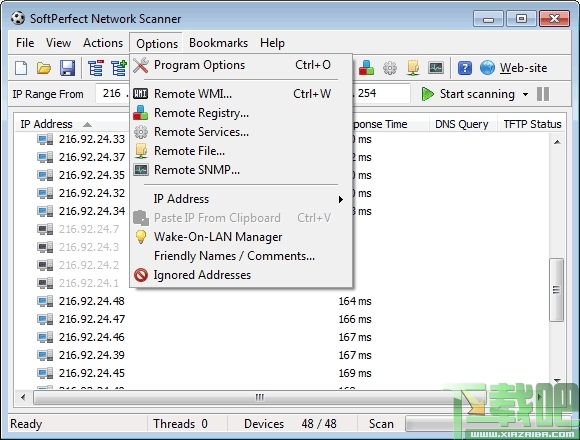Click the Remote Services gear toolbar icon
The image size is (580, 440).
click(390, 68)
